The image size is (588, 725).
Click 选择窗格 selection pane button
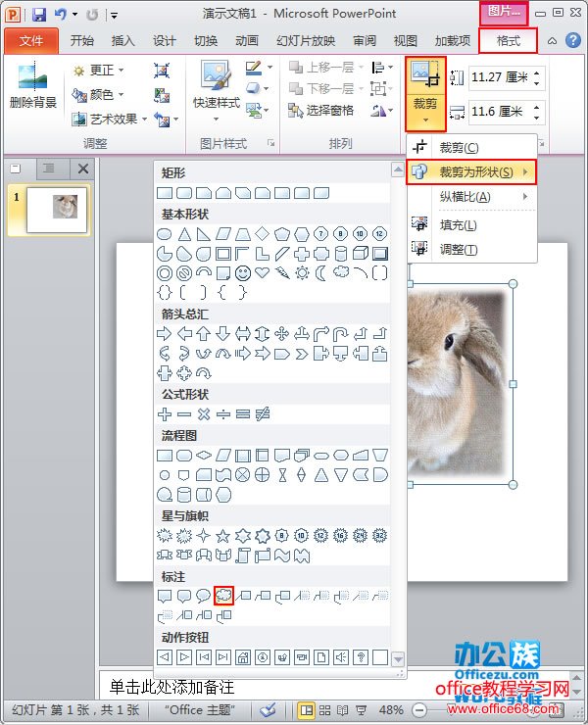click(x=321, y=111)
